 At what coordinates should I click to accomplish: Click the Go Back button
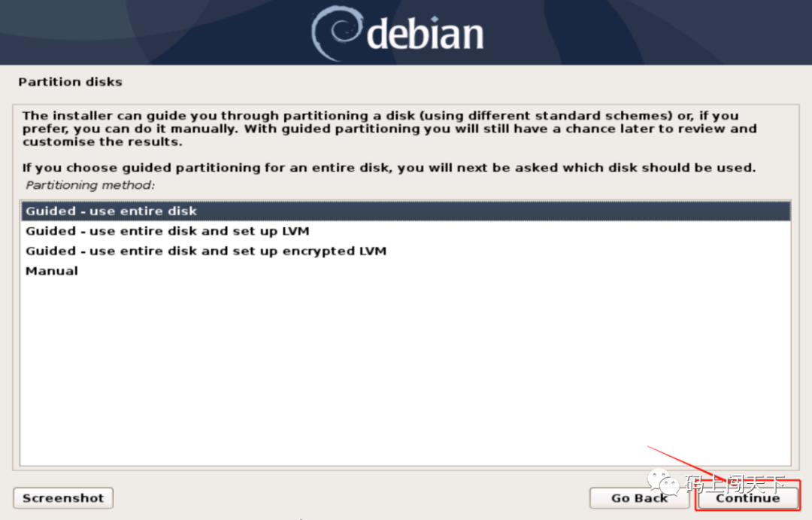point(639,498)
